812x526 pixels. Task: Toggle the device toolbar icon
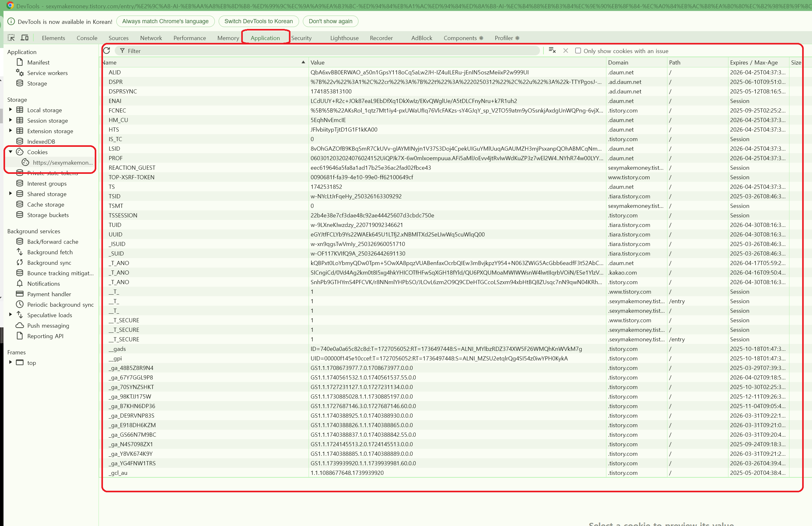(x=24, y=38)
